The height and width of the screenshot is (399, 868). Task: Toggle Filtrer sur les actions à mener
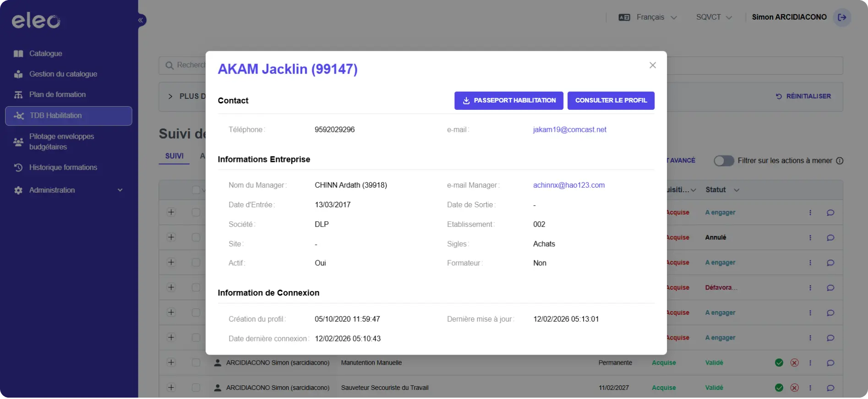[724, 161]
